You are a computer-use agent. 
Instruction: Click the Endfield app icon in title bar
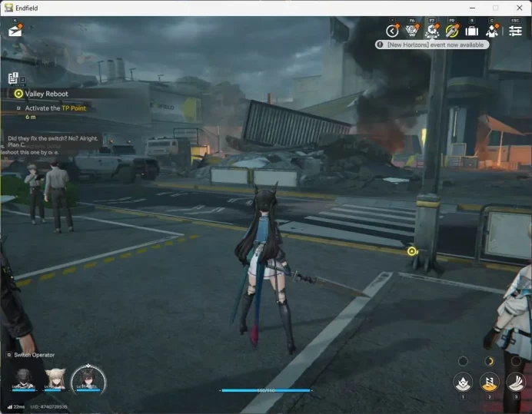pyautogui.click(x=8, y=8)
